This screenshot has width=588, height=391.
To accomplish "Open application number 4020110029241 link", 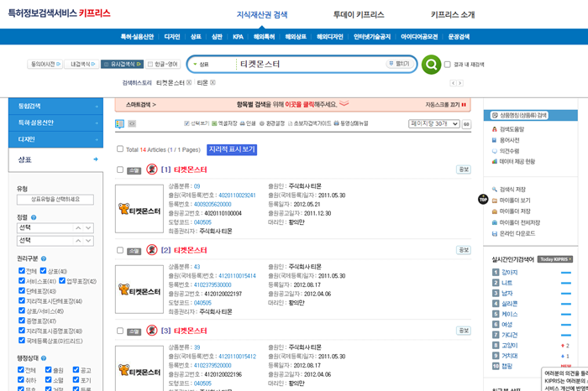I will tap(237, 195).
